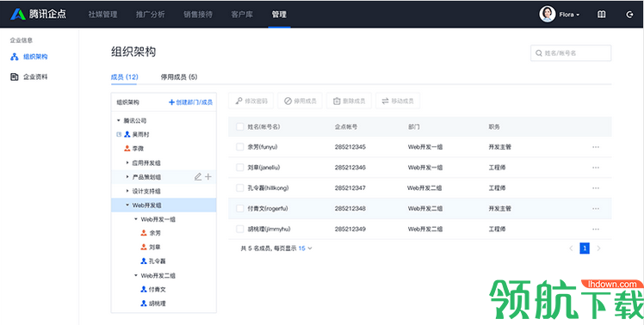Click the 修改密码 button
The image size is (644, 325).
tap(251, 101)
